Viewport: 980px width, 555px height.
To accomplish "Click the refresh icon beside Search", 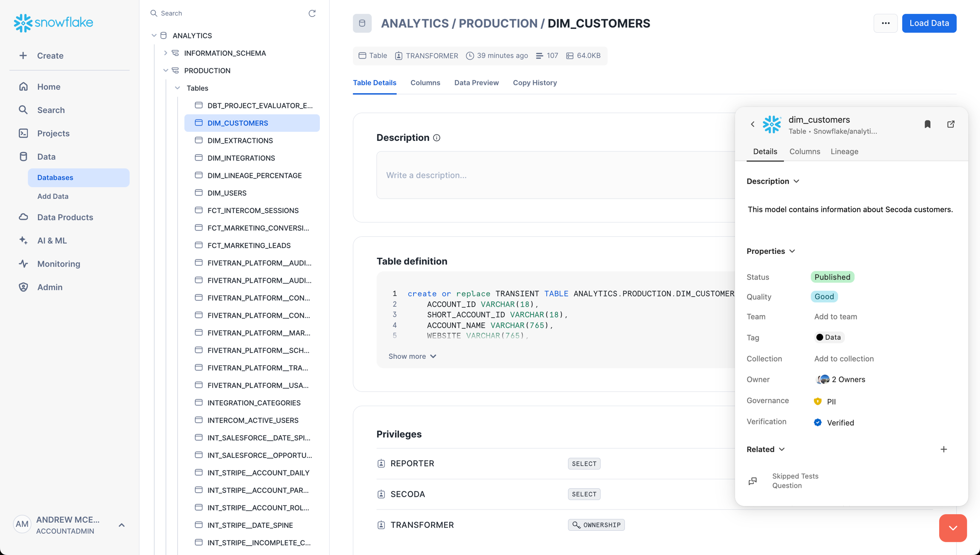I will point(312,13).
